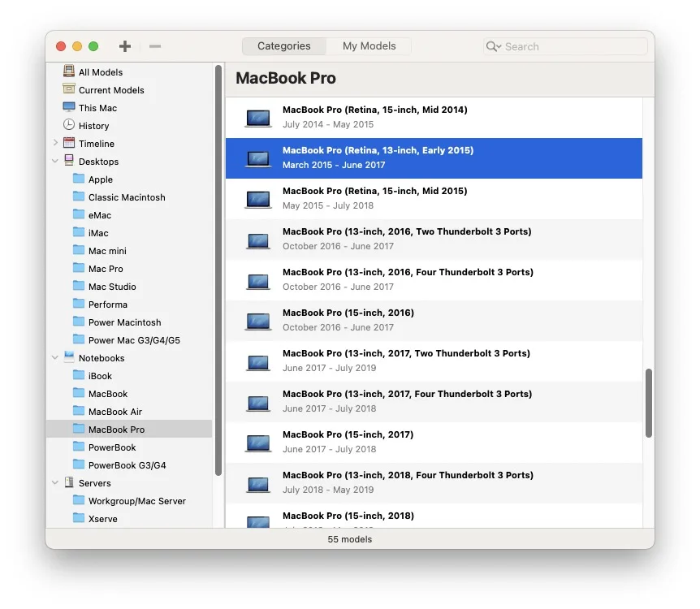Click the All Models book icon
Screen dimensions: 700x609
pyautogui.click(x=68, y=71)
